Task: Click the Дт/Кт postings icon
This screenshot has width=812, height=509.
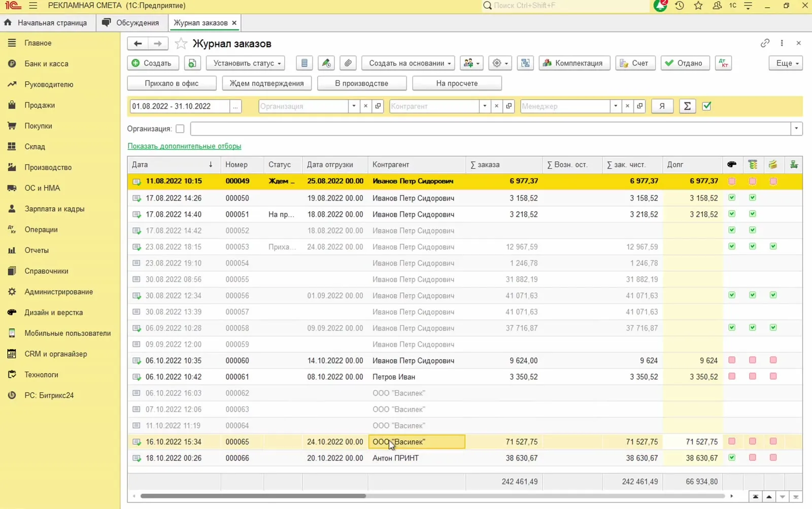Action: 723,63
